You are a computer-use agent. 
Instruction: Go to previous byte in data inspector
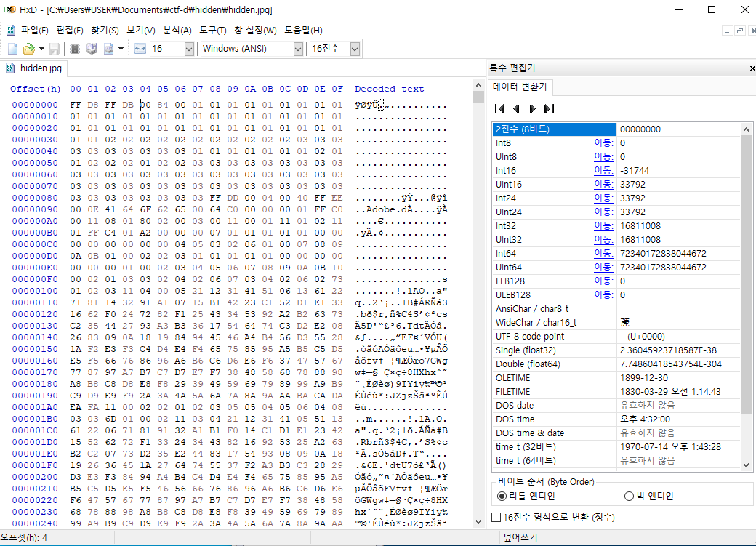point(516,108)
